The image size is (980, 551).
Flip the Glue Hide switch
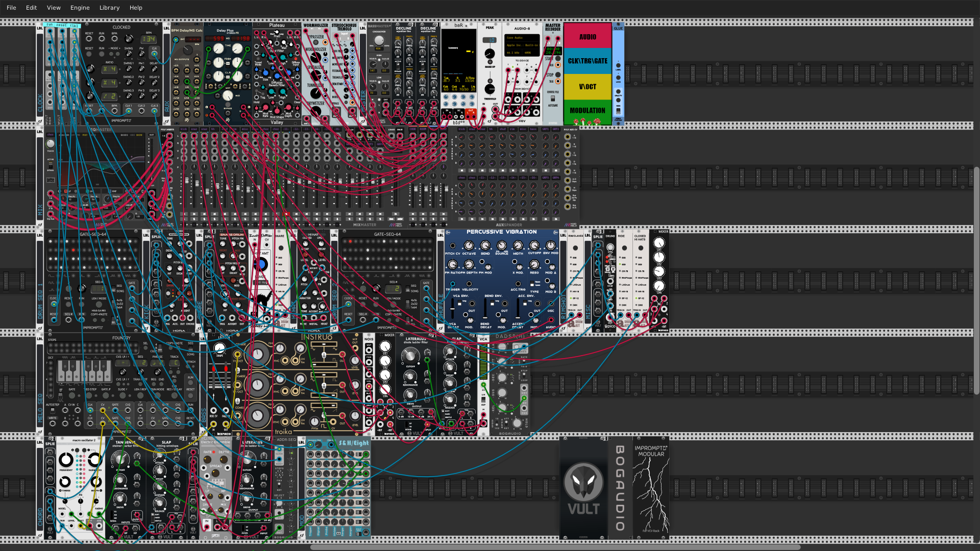(618, 111)
